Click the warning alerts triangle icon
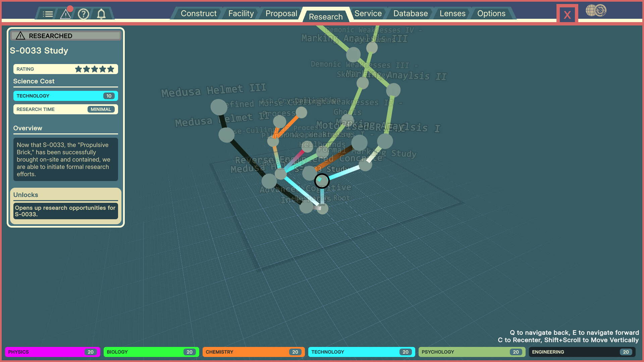Viewport: 644px width, 362px height. [x=65, y=14]
